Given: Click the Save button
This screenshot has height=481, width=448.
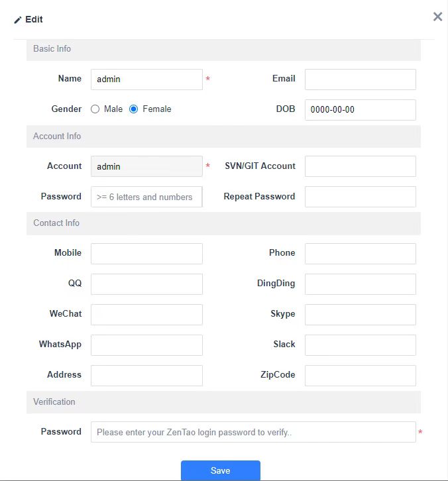Looking at the screenshot, I should (220, 470).
